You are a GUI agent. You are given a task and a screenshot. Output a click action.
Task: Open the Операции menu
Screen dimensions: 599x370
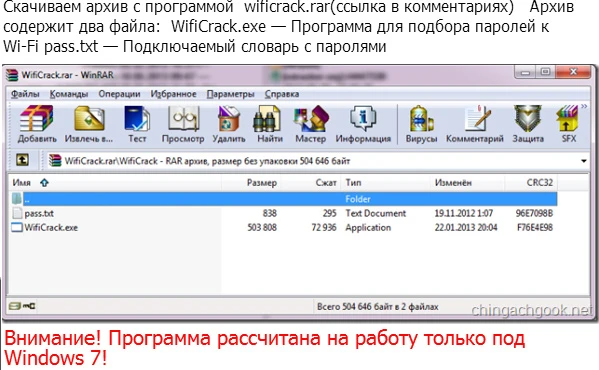tap(119, 94)
